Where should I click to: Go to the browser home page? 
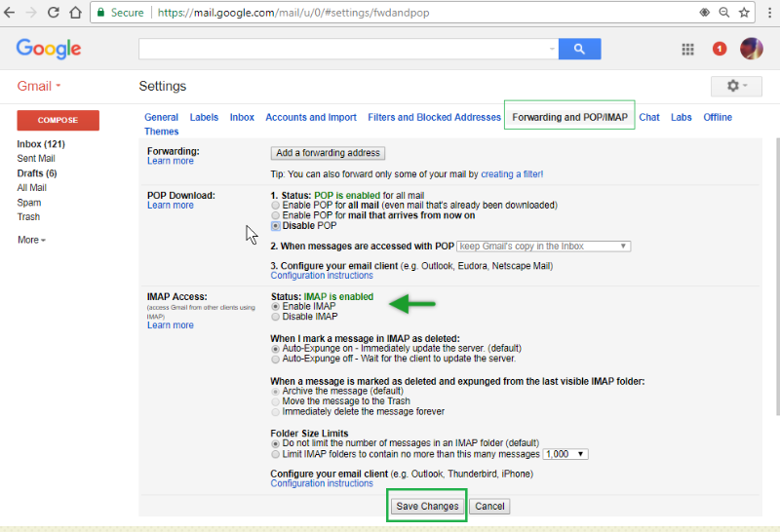[75, 13]
